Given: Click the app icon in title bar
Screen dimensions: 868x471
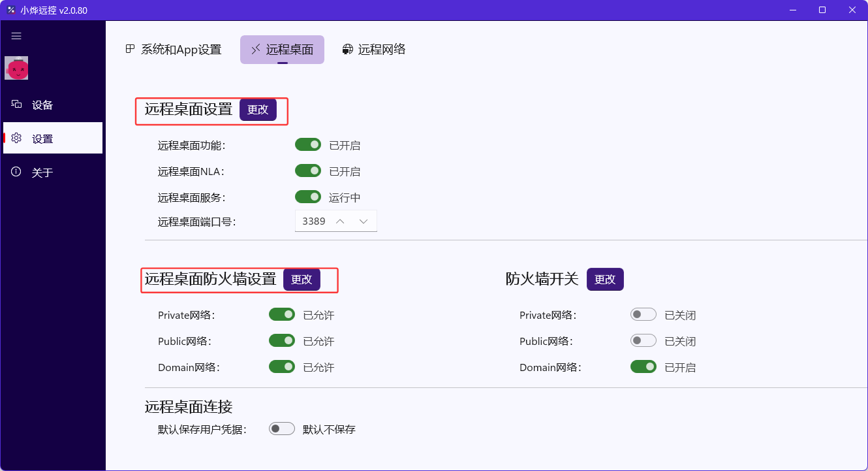Looking at the screenshot, I should coord(11,10).
